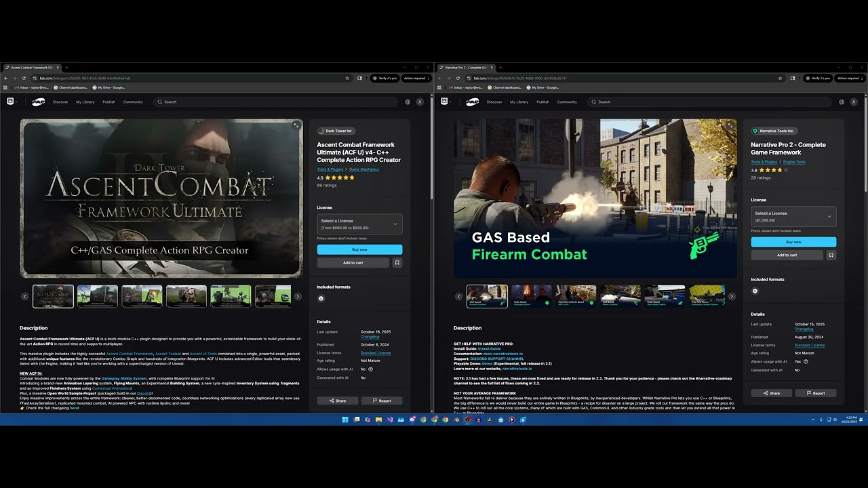Share the Ascent Combat Framework listing

[337, 401]
